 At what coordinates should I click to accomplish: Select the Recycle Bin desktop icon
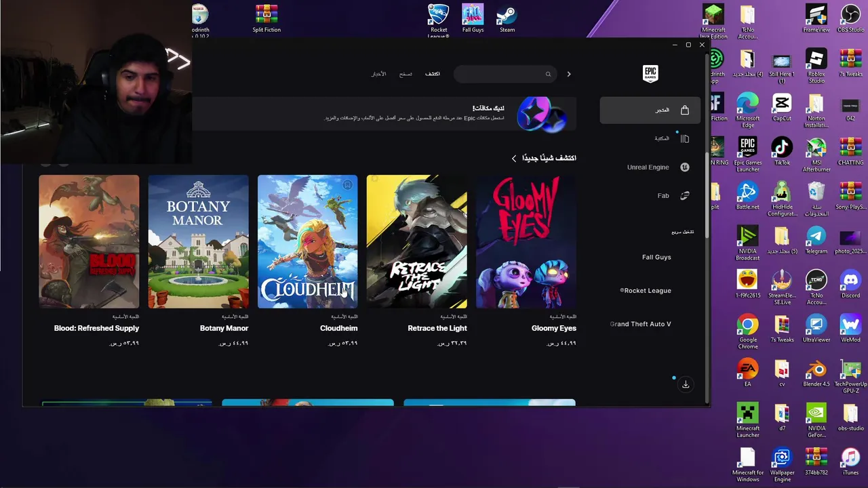816,199
